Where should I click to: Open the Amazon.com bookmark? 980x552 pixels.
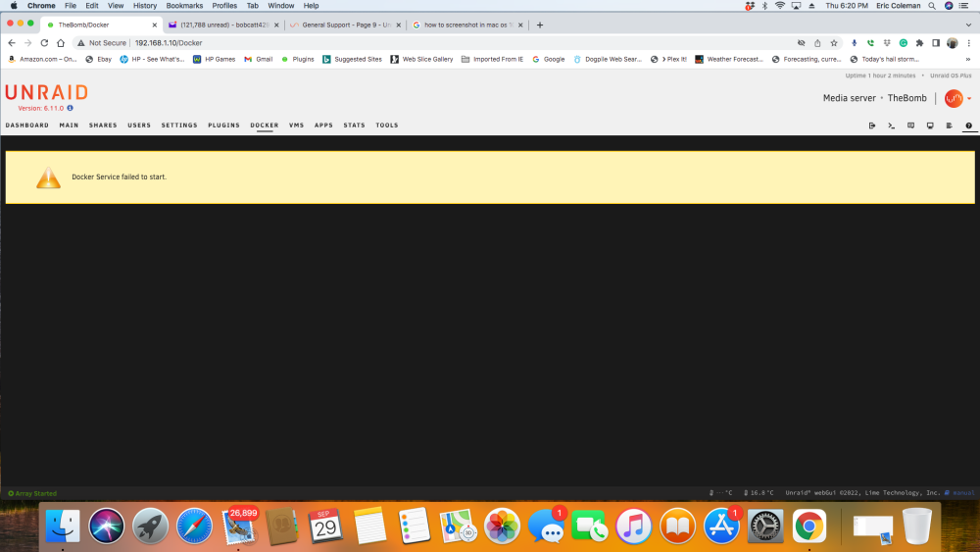point(42,59)
